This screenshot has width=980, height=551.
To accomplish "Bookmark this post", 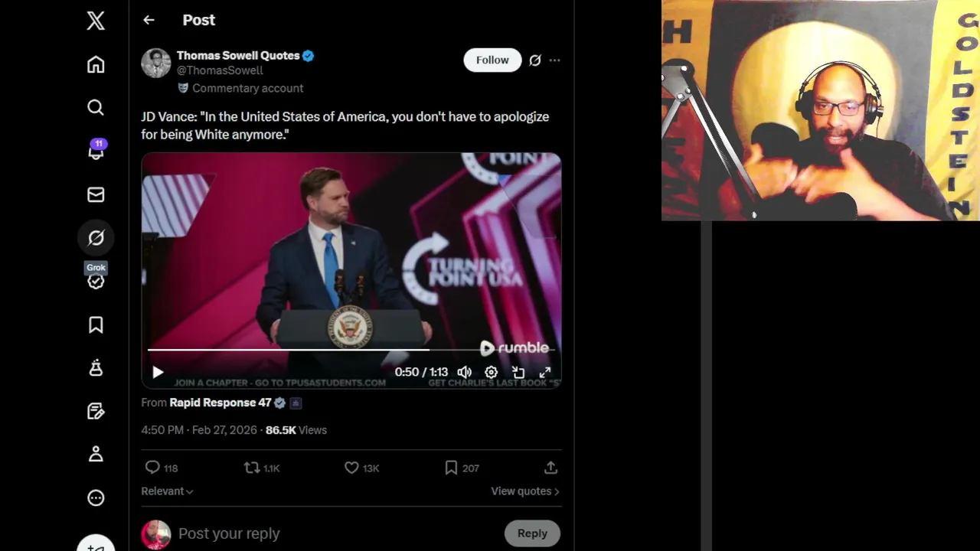I will pyautogui.click(x=451, y=468).
